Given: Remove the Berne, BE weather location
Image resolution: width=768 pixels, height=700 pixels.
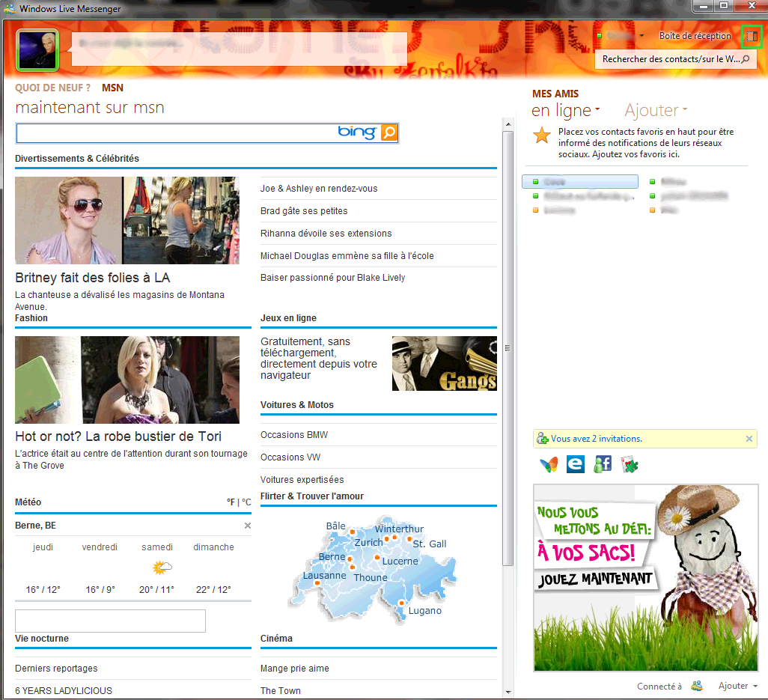Looking at the screenshot, I should (248, 526).
